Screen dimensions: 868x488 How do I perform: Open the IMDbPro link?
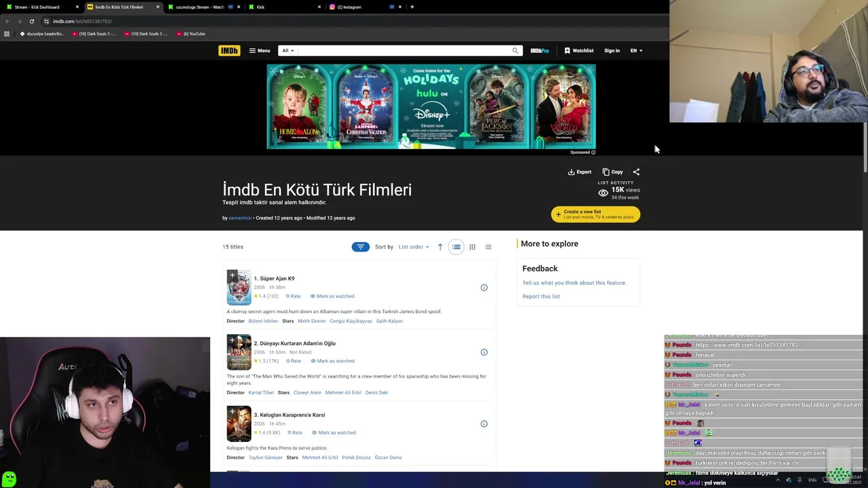click(539, 50)
